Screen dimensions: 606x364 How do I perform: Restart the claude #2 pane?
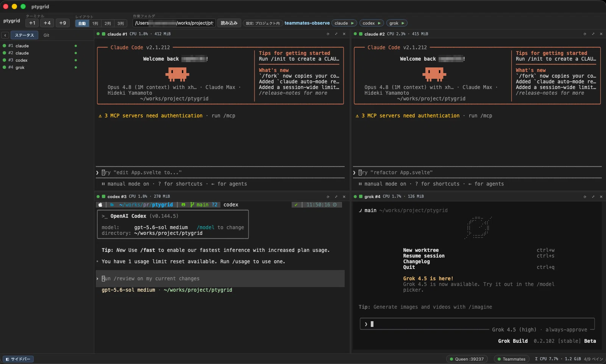click(585, 34)
